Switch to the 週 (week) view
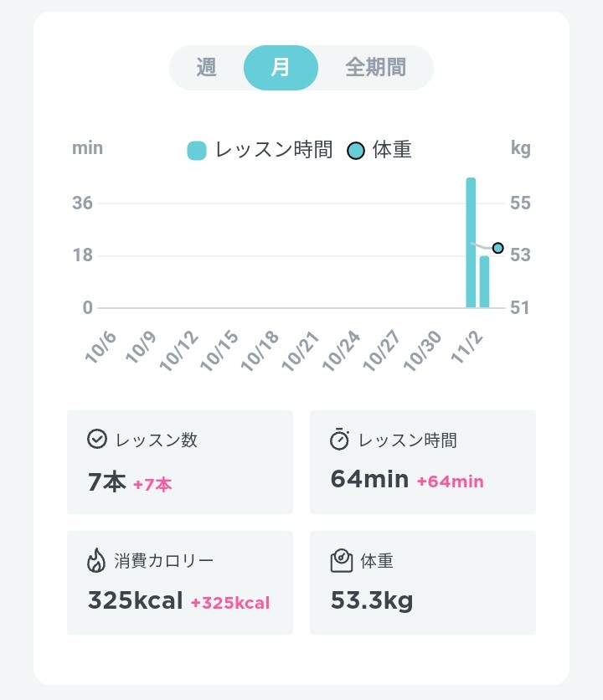603x700 pixels. coord(206,68)
